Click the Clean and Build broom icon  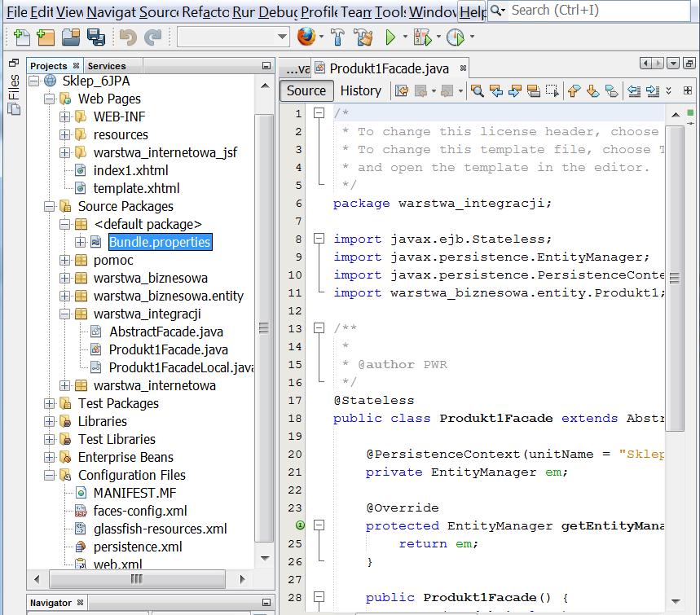point(363,37)
